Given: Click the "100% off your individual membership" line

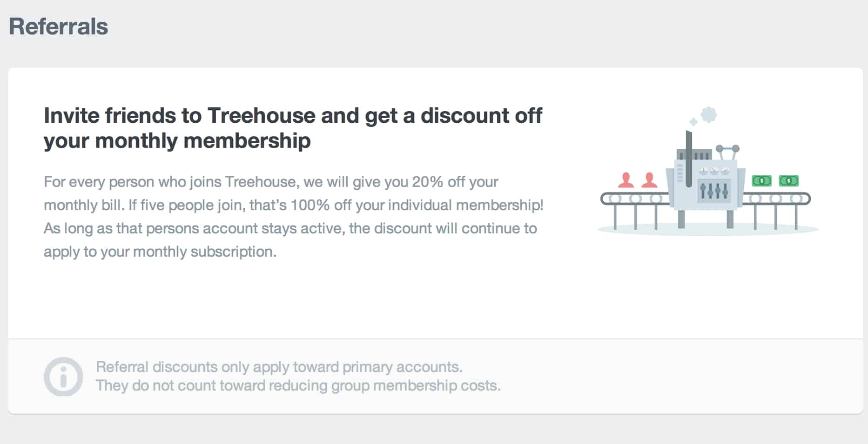Looking at the screenshot, I should (x=293, y=205).
